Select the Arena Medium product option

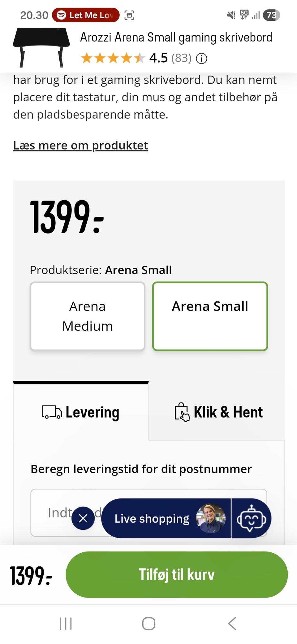pos(88,316)
